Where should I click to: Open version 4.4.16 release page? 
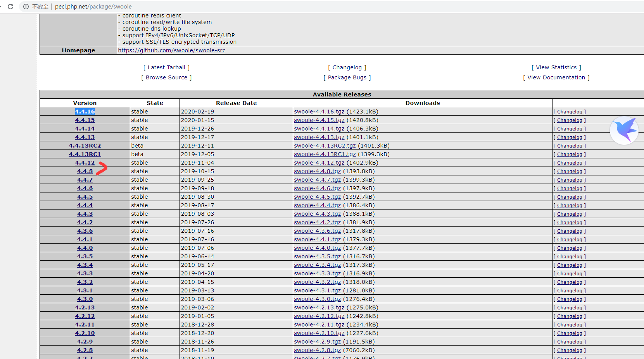pos(85,112)
